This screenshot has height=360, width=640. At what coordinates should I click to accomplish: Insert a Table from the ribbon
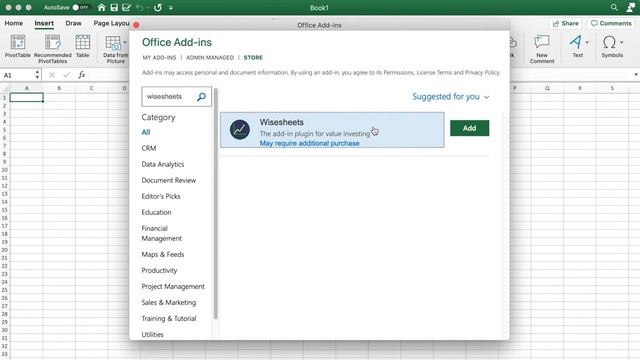pyautogui.click(x=82, y=46)
